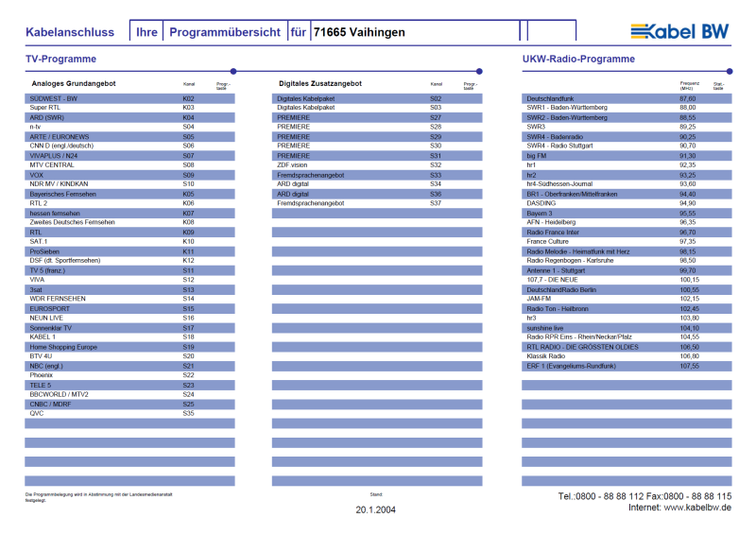Select the n-tv channel row
The width and height of the screenshot is (756, 535).
coord(129,127)
